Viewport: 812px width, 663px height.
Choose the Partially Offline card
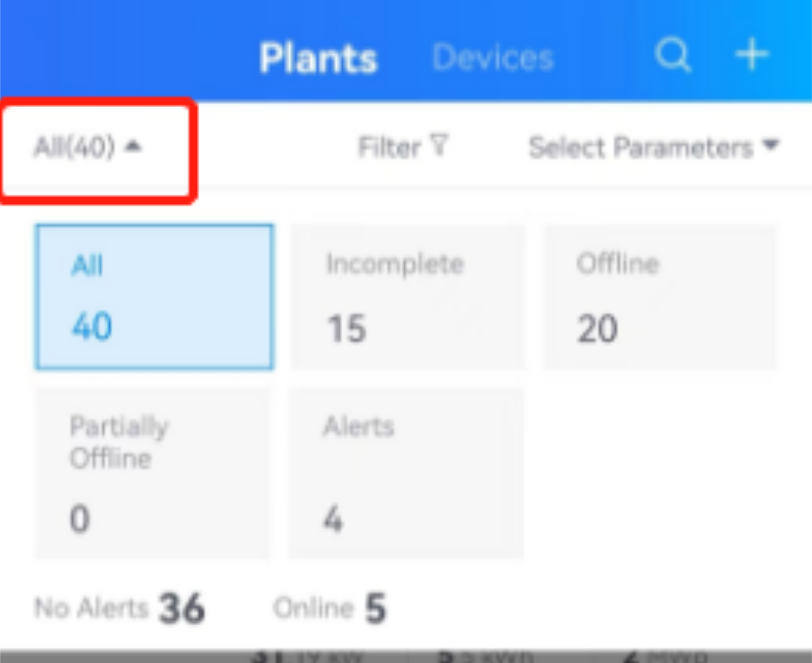pos(153,473)
